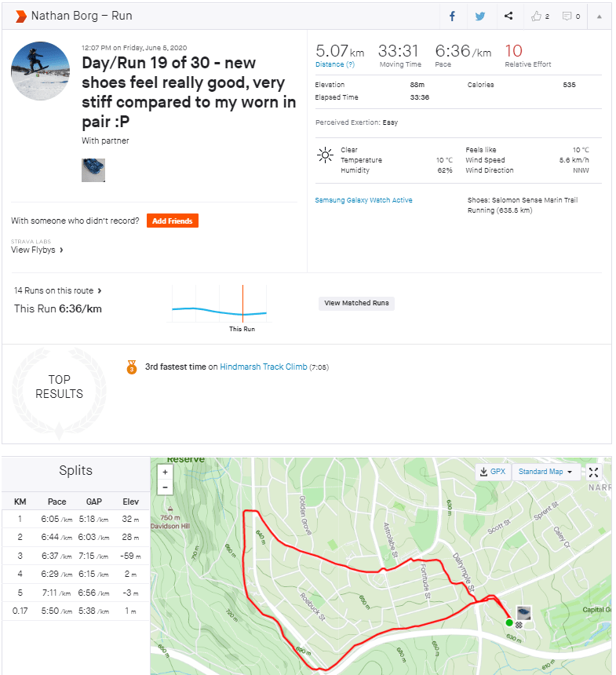The image size is (616, 675).
Task: Click the Add Friends button
Action: pos(172,221)
